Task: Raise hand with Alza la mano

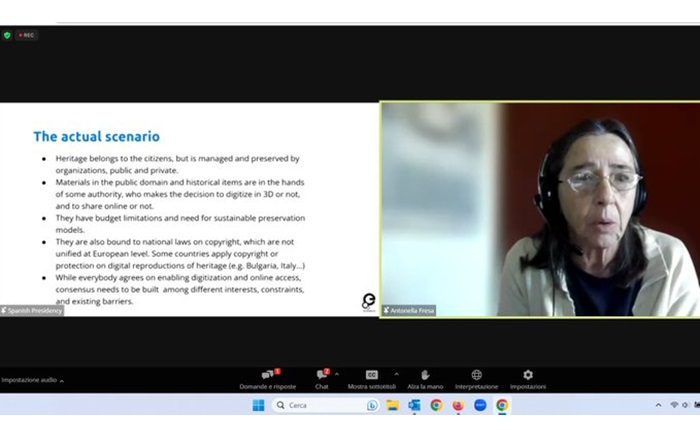Action: [425, 380]
